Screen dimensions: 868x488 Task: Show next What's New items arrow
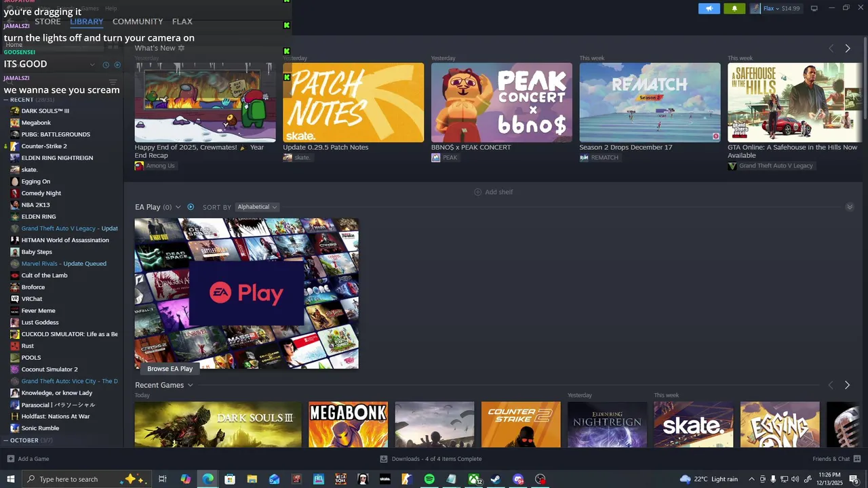[848, 48]
